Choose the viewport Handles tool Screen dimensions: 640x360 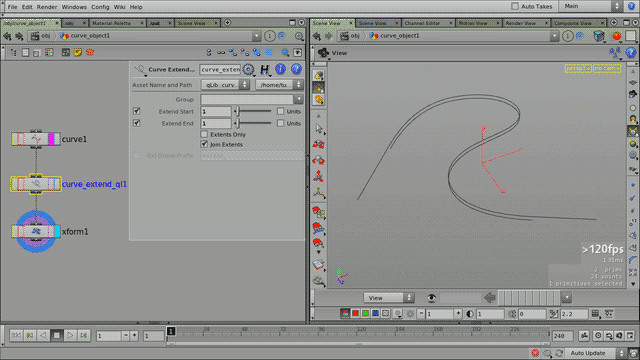click(x=319, y=192)
